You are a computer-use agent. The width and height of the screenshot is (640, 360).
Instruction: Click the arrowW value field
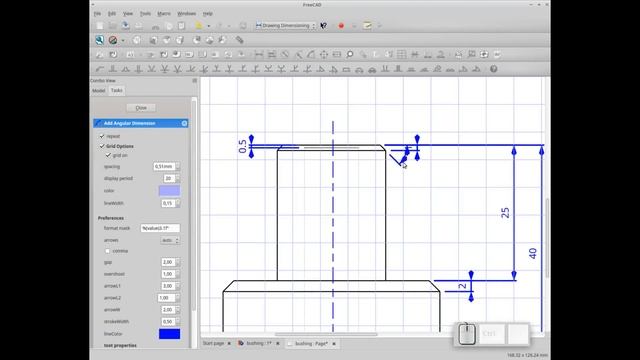pos(168,310)
